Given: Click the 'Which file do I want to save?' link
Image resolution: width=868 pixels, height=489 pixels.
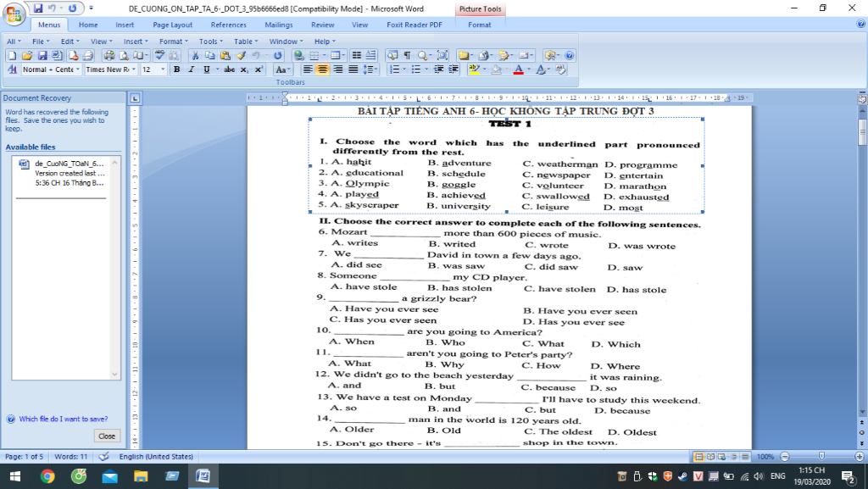Looking at the screenshot, I should pyautogui.click(x=64, y=419).
